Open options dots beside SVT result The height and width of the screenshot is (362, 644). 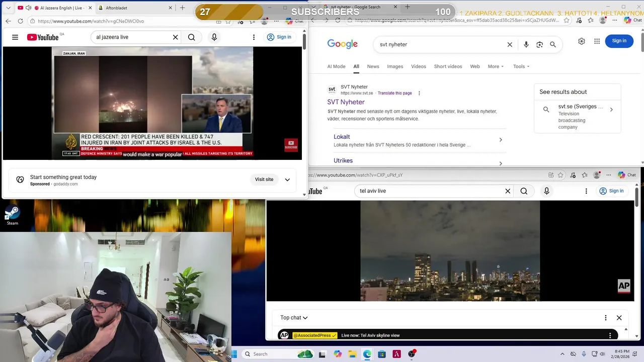tap(419, 93)
